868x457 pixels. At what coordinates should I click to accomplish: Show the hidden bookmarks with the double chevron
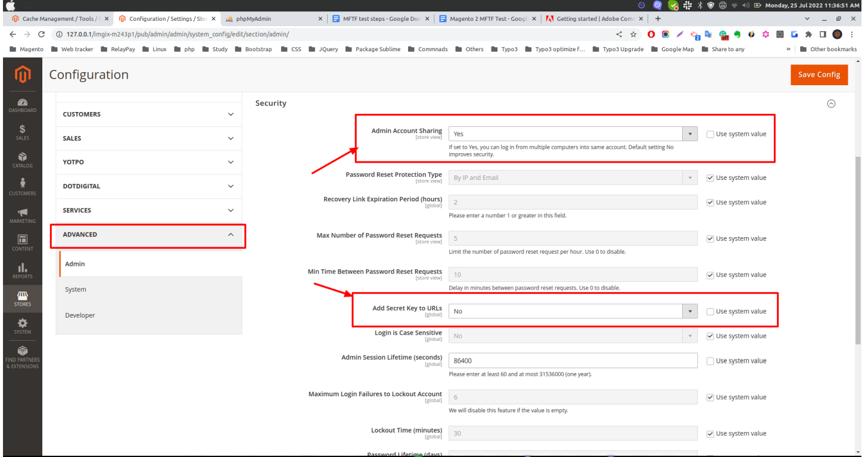(789, 49)
